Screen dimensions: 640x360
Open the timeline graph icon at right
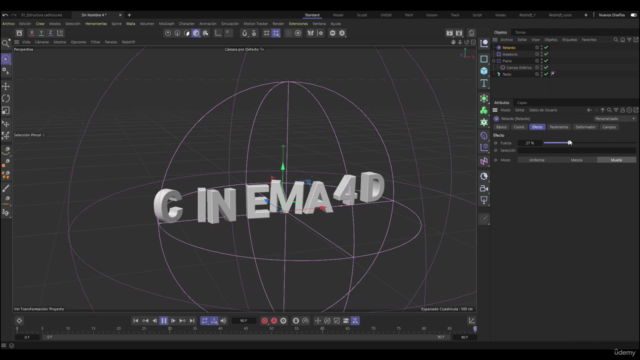coord(471,321)
